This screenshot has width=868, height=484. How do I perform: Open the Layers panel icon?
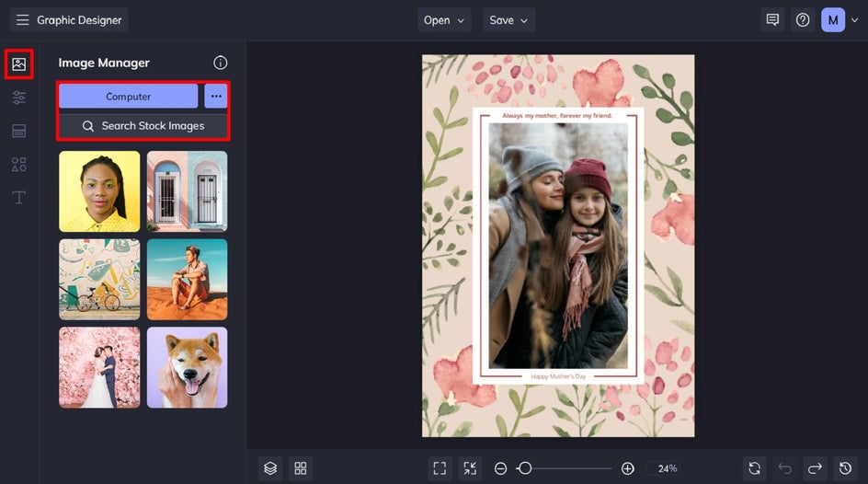270,468
